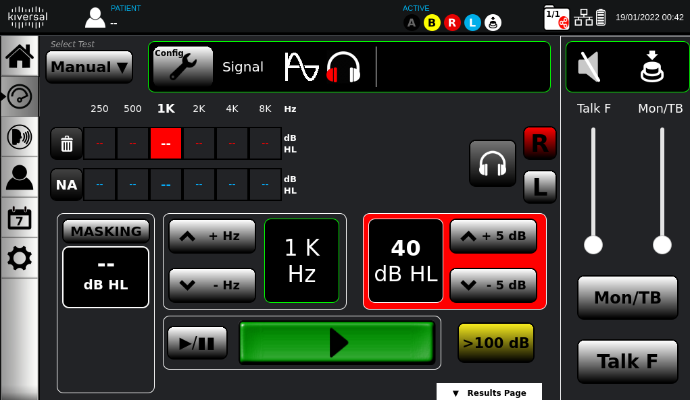
Task: Expand the Results Page panel
Action: (x=489, y=392)
